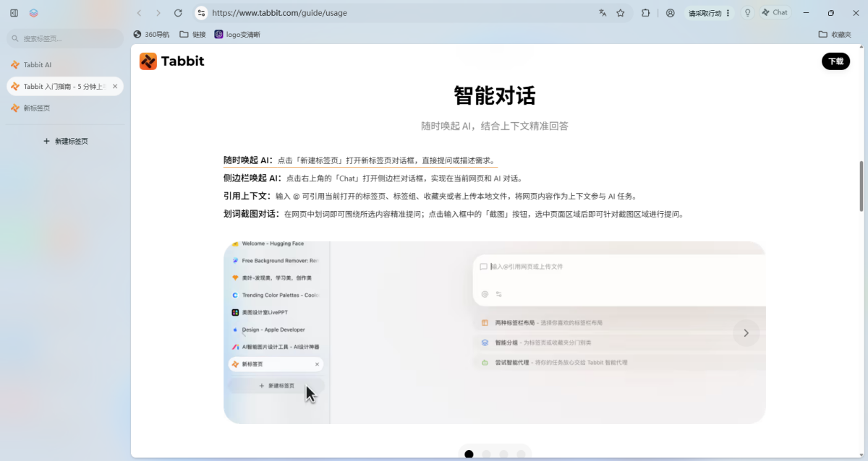
Task: Reload the current page
Action: pos(178,13)
